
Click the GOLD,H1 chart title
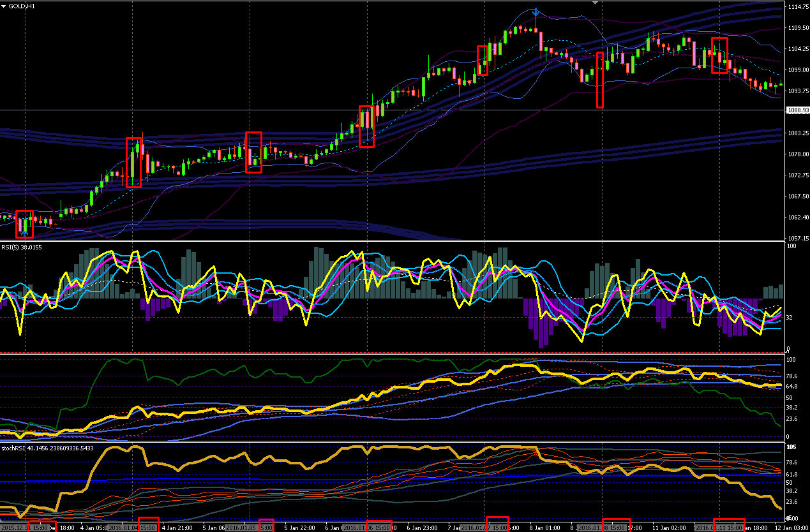tap(21, 5)
